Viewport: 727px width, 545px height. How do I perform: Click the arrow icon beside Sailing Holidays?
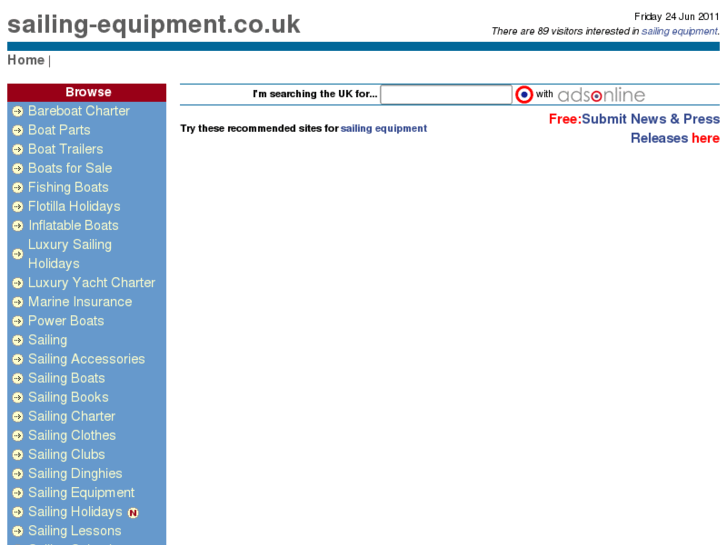pyautogui.click(x=18, y=512)
